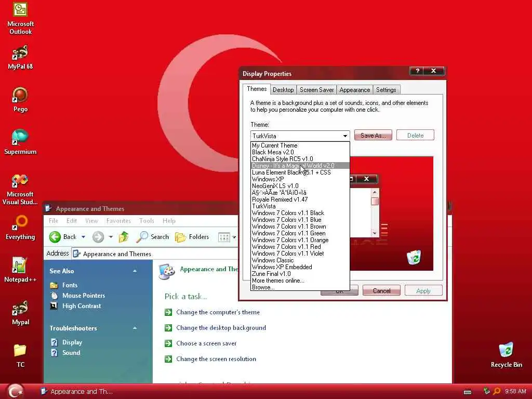This screenshot has width=532, height=399.
Task: Select the Everything search desktop icon
Action: [x=20, y=228]
